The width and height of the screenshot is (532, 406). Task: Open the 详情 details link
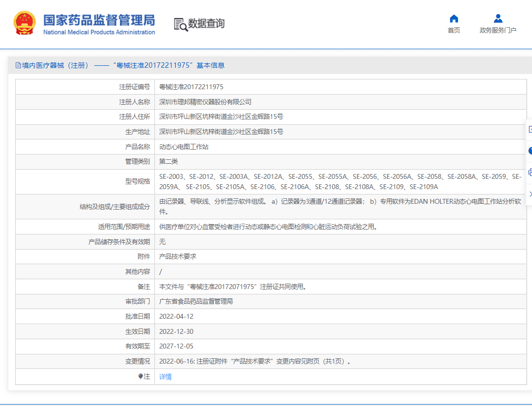pos(165,376)
